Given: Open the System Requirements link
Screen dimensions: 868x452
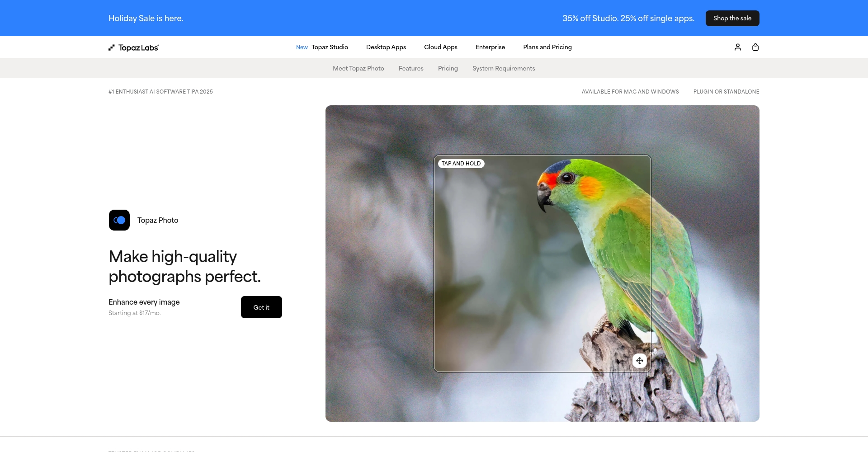Looking at the screenshot, I should click(504, 68).
